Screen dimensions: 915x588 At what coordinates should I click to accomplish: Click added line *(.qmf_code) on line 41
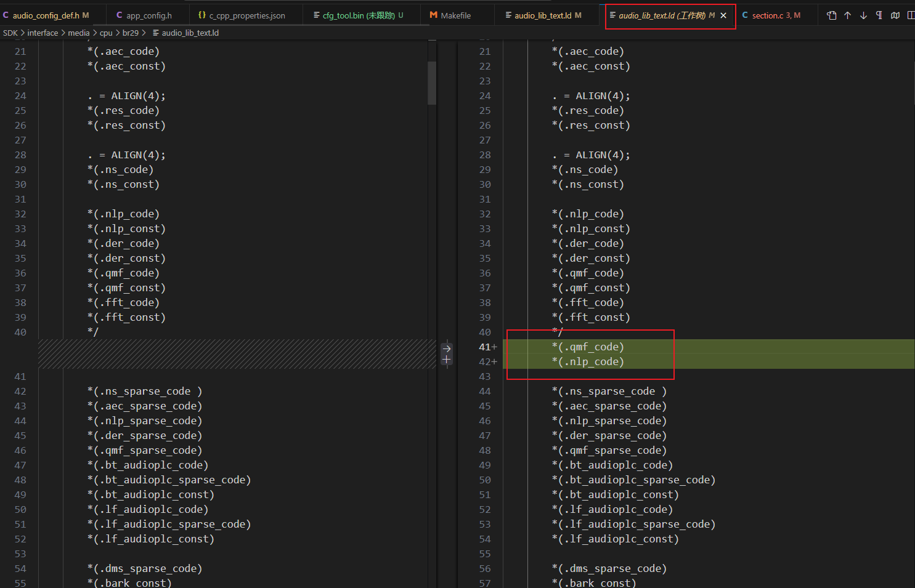click(x=588, y=347)
